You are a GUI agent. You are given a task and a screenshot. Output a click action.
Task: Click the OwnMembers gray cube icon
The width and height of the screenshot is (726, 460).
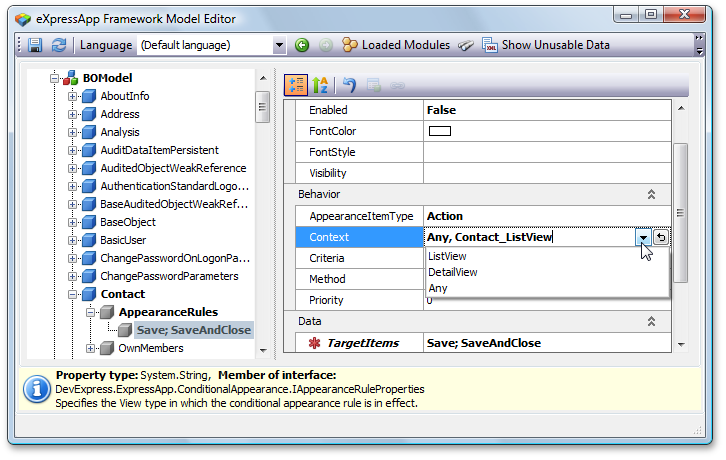pos(107,348)
